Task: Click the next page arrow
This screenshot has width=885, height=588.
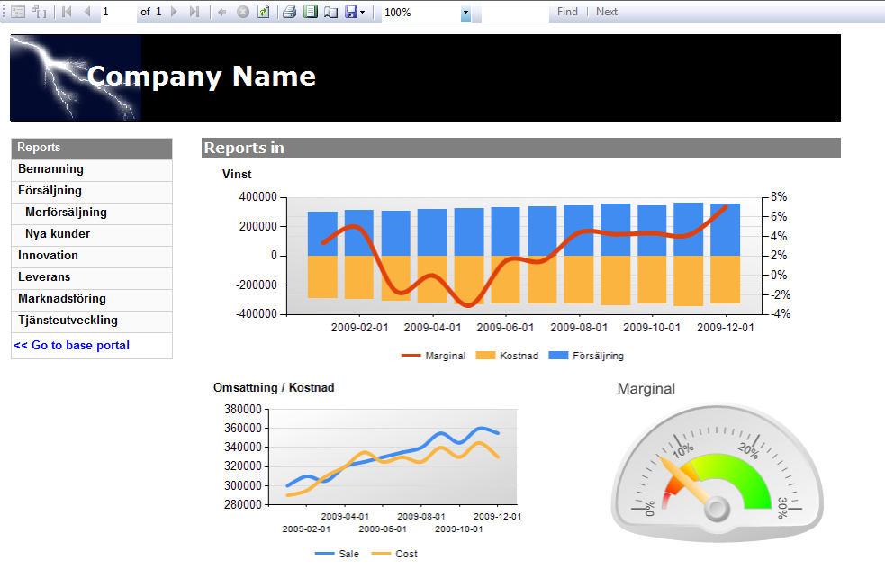Action: coord(174,12)
